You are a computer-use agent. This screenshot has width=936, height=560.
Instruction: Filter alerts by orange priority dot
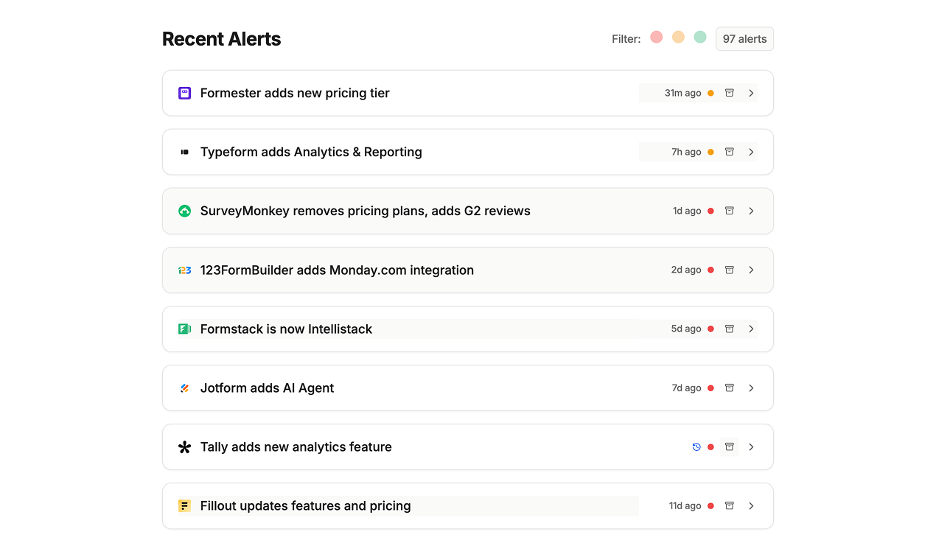pos(678,37)
